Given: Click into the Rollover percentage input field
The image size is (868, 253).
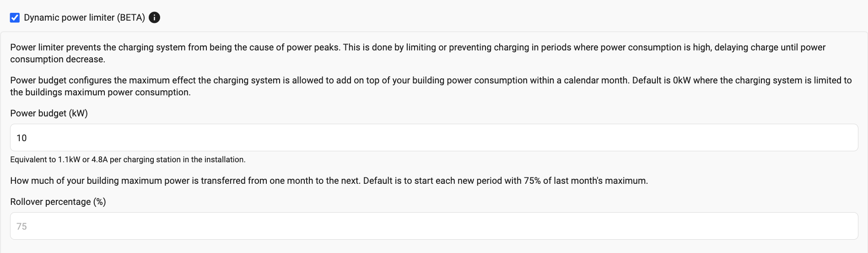Looking at the screenshot, I should click(434, 226).
